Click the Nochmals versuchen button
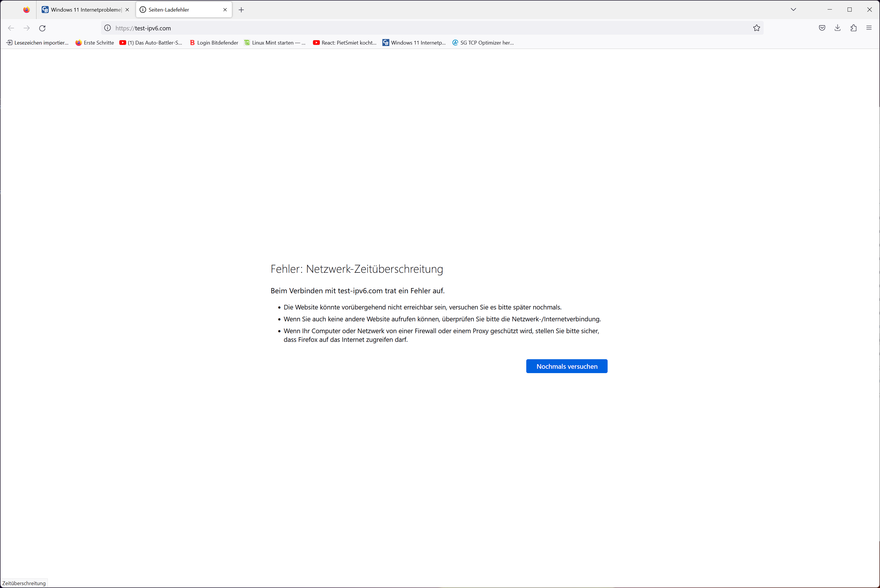Image resolution: width=880 pixels, height=588 pixels. point(566,366)
